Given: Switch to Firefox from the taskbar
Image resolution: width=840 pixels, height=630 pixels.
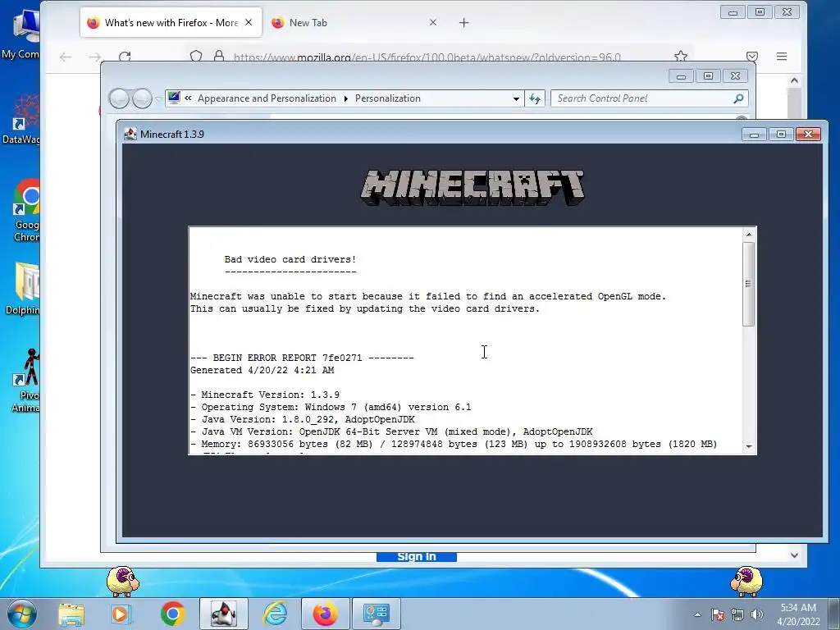Looking at the screenshot, I should tap(325, 614).
